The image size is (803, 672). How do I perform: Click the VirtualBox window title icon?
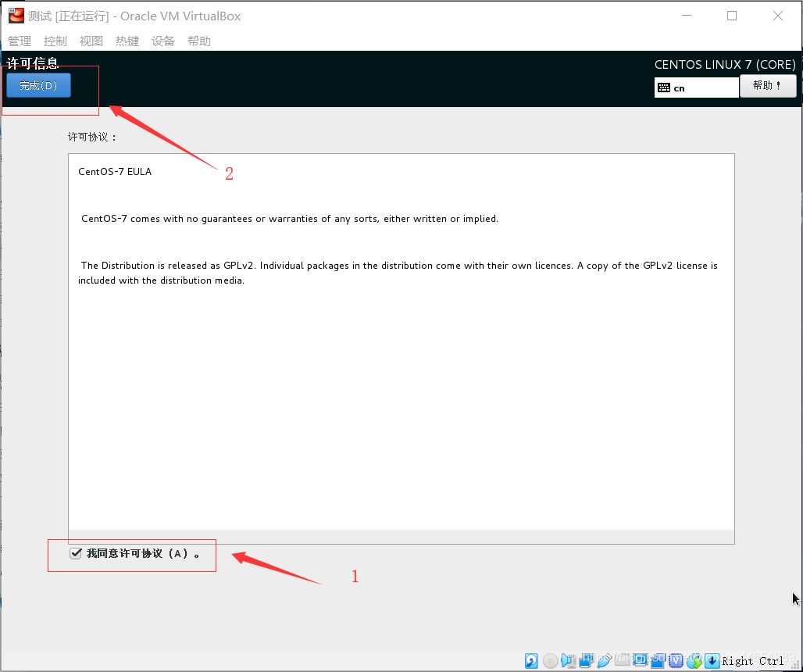coord(16,16)
